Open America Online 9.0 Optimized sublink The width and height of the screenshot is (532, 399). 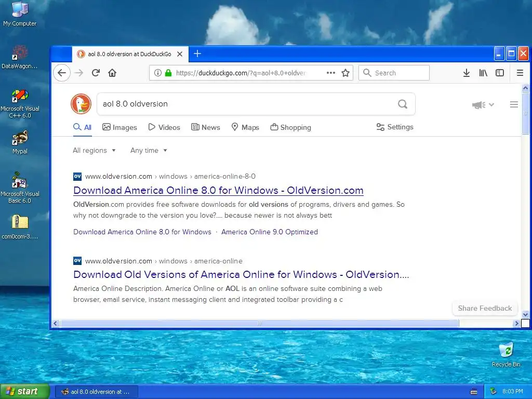click(x=270, y=232)
